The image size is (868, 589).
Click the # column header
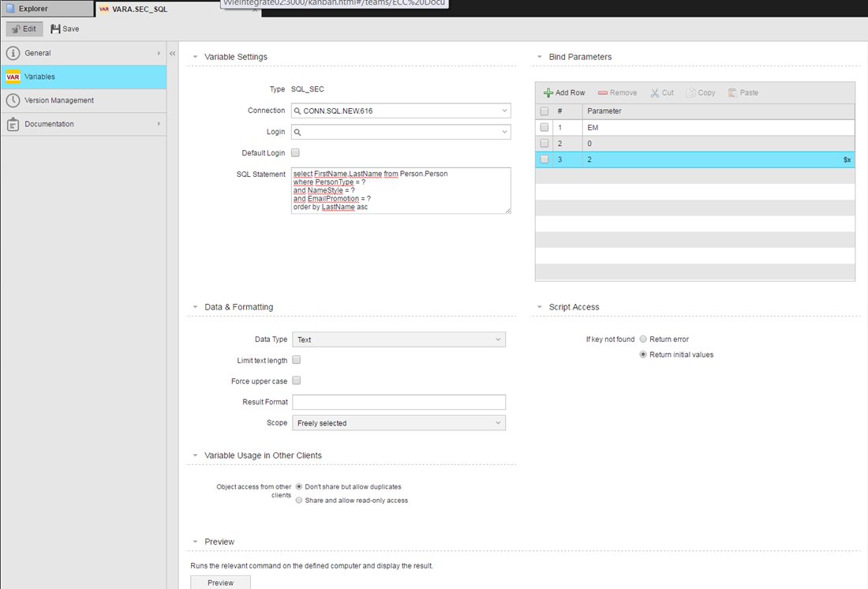(x=567, y=111)
